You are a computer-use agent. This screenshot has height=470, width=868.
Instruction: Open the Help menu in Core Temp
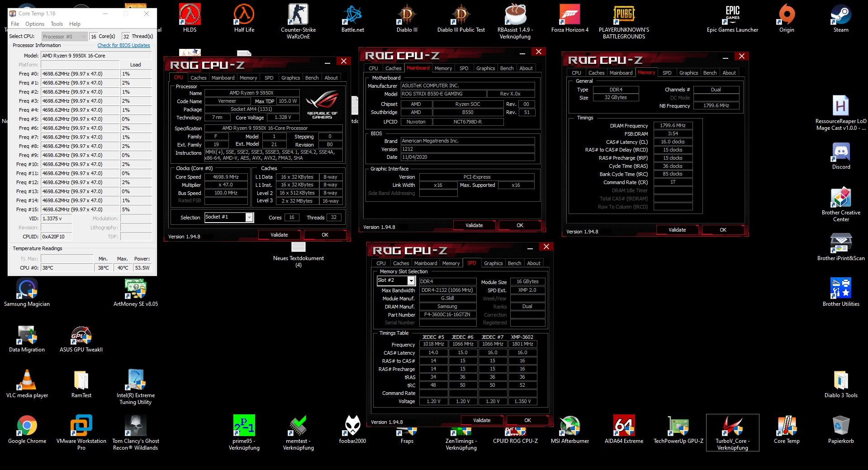point(75,24)
